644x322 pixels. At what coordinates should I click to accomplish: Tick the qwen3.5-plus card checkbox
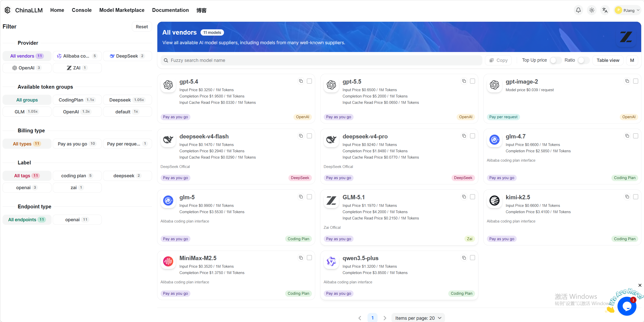[x=473, y=258]
